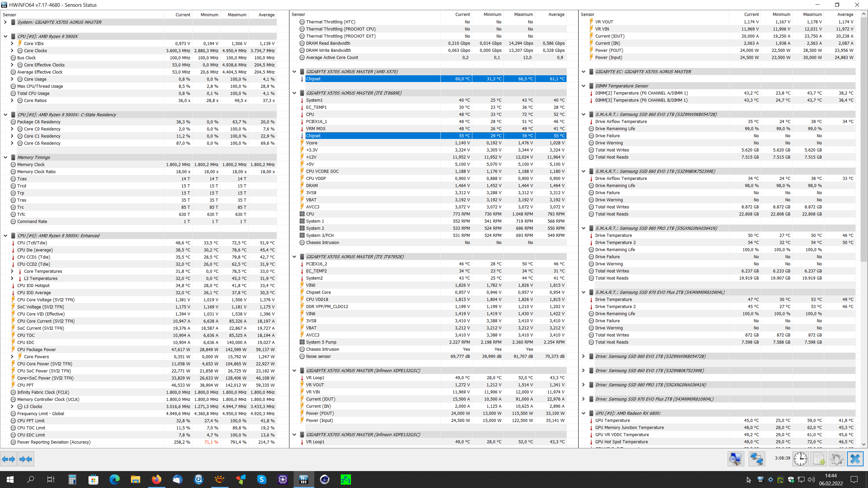This screenshot has height=488, width=868.
Task: Expand the Core Clocks row
Action: tap(12, 50)
